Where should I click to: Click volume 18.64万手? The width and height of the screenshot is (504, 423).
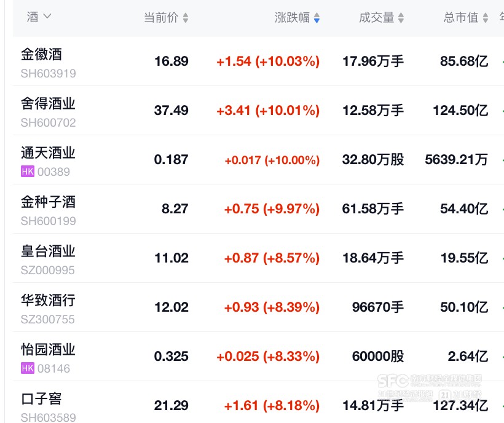pyautogui.click(x=373, y=258)
